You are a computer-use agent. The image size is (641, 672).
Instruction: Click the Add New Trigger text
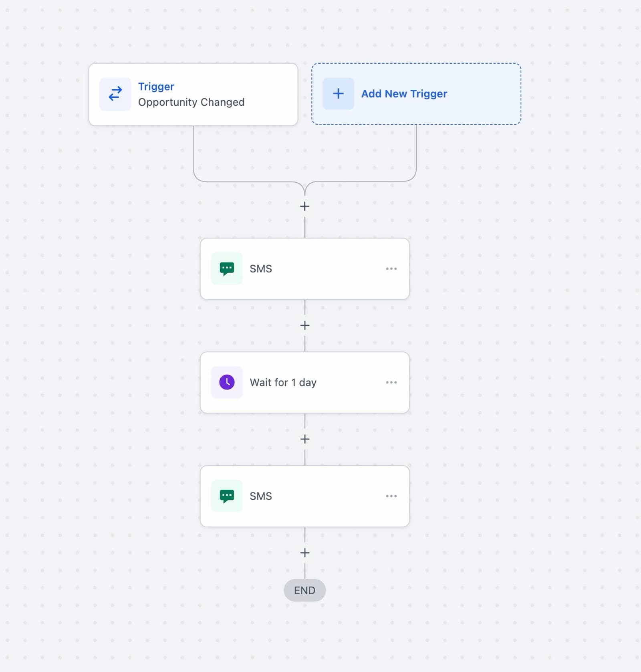pyautogui.click(x=404, y=94)
